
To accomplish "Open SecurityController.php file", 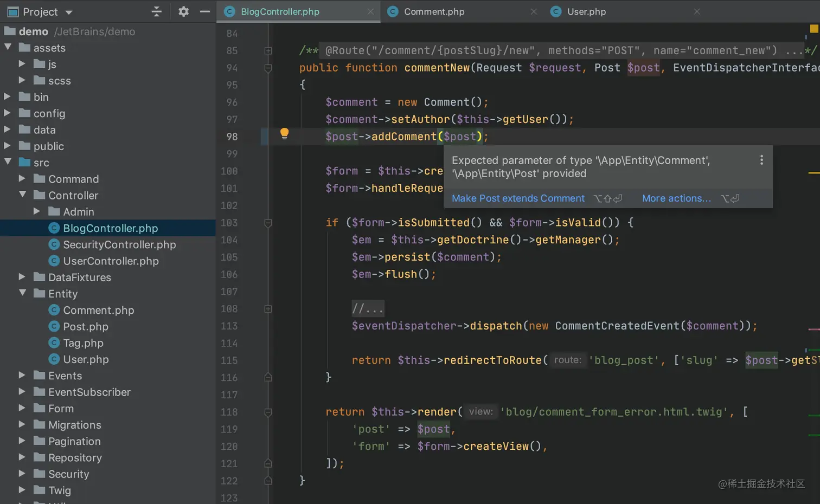I will tap(119, 244).
